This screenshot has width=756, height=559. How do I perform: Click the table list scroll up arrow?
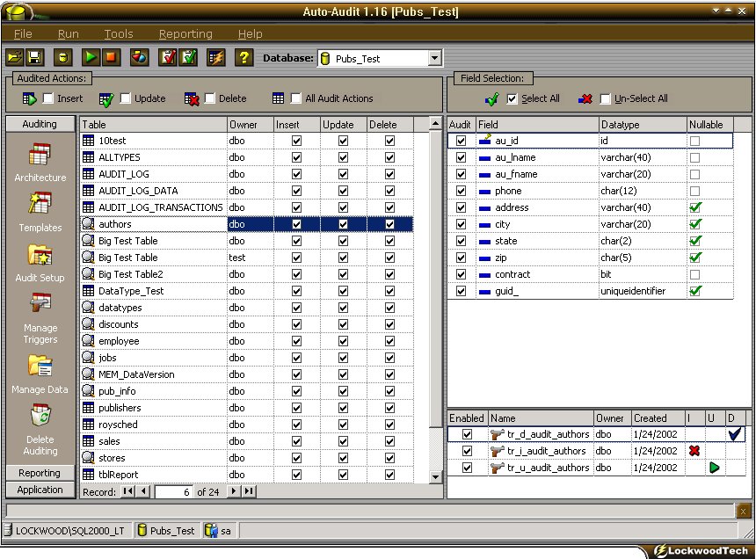435,123
